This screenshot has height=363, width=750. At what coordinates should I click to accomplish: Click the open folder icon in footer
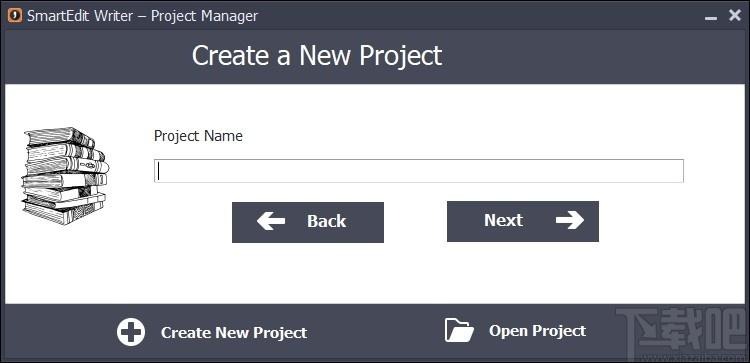tap(459, 330)
